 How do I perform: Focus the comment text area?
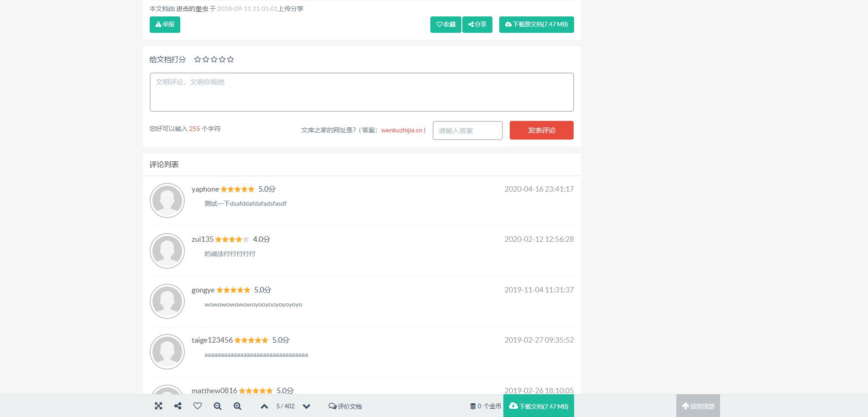[361, 92]
